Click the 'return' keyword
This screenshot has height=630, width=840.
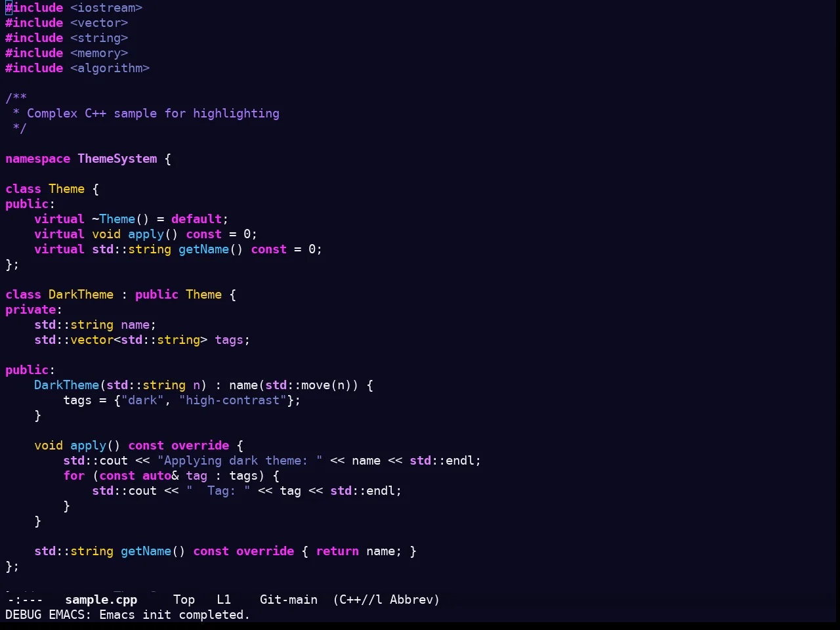(337, 551)
